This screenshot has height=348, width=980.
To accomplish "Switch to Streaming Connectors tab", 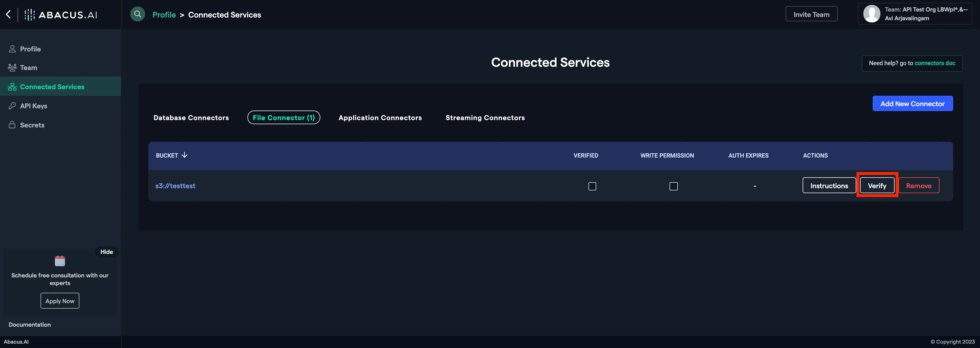I will [x=485, y=118].
